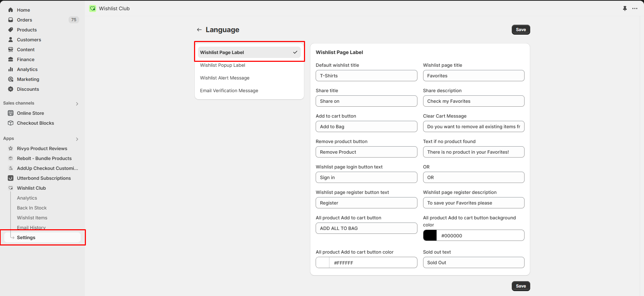Click the Utterbond Subscriptions icon
Screen dimensions: 644x296
(x=11, y=178)
